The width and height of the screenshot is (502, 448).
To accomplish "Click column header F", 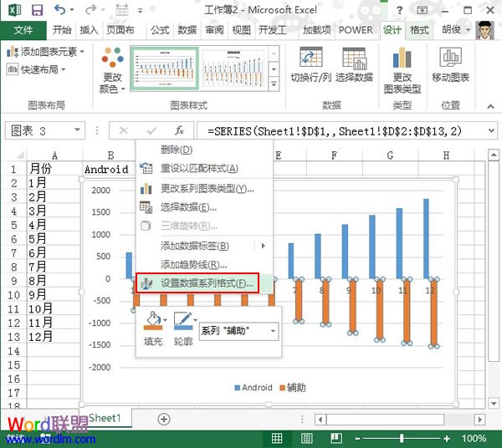I will click(x=334, y=155).
